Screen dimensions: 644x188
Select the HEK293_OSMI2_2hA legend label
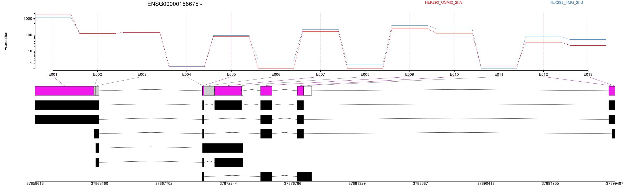point(443,2)
